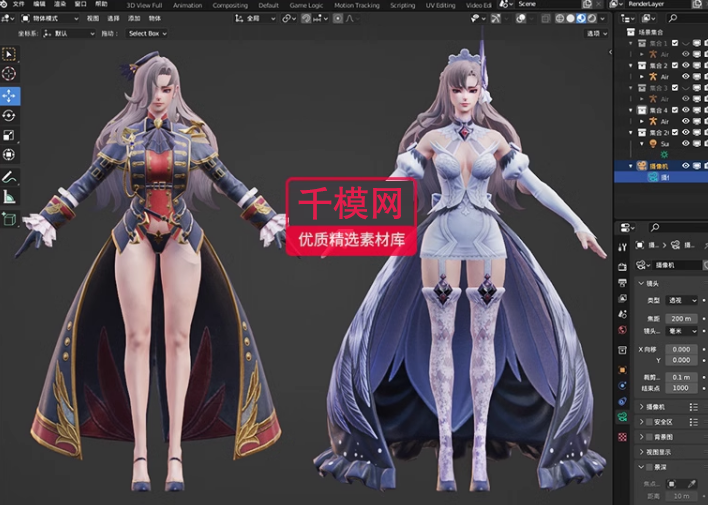This screenshot has width=708, height=505.
Task: Click the 选项 options button
Action: coord(597,33)
